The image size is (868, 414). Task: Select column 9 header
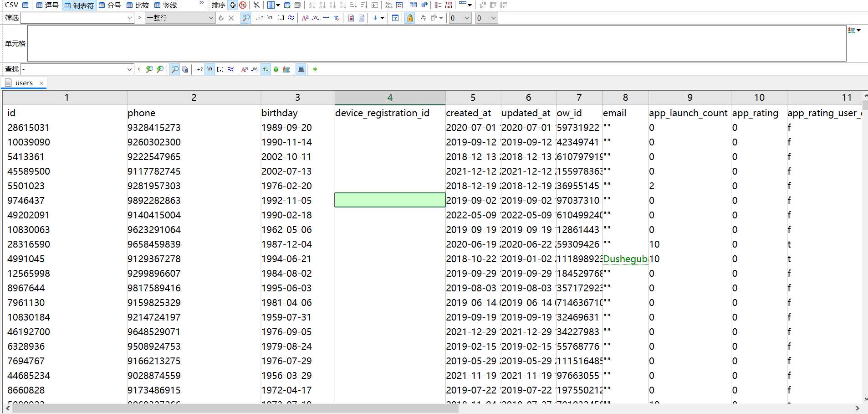tap(690, 97)
